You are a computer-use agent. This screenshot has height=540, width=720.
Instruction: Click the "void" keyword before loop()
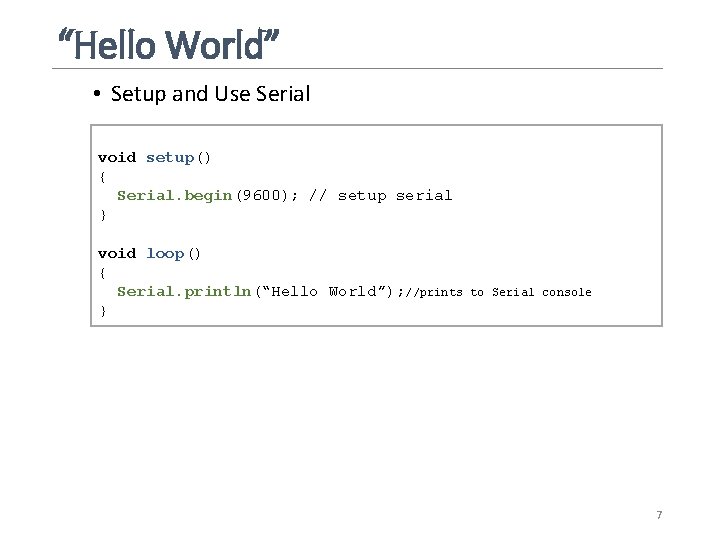point(116,254)
